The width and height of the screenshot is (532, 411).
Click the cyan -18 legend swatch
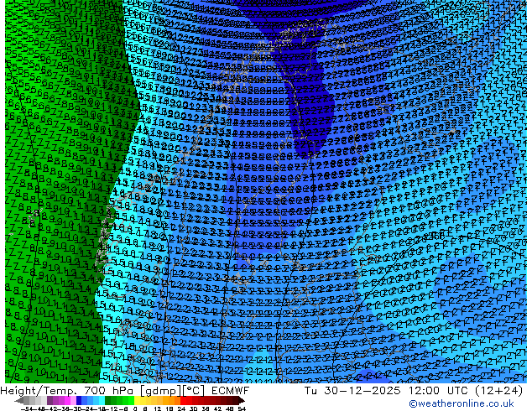[x=102, y=400]
